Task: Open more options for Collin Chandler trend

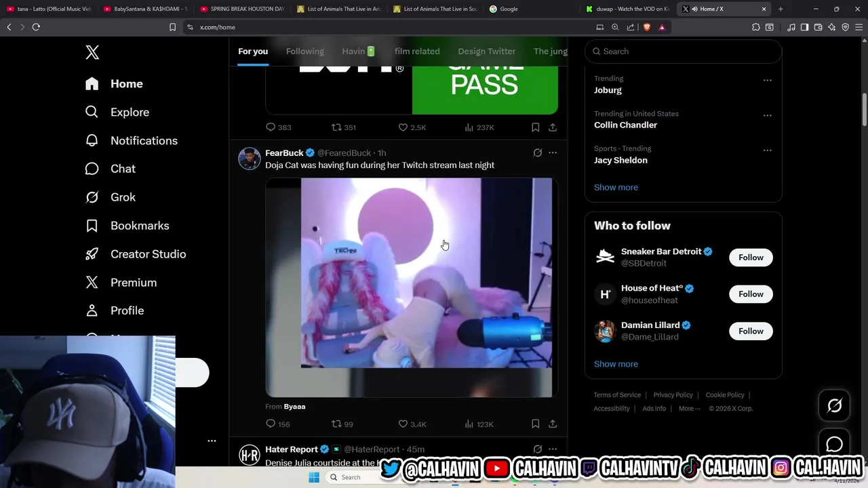Action: pyautogui.click(x=767, y=115)
